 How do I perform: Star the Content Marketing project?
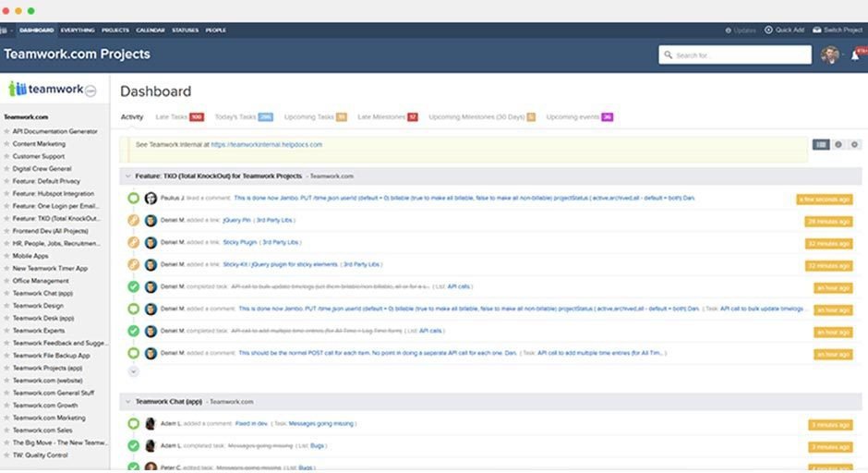click(x=6, y=144)
